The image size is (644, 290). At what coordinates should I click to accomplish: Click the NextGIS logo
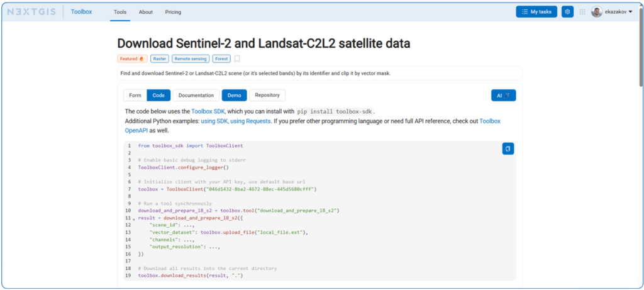pyautogui.click(x=33, y=12)
